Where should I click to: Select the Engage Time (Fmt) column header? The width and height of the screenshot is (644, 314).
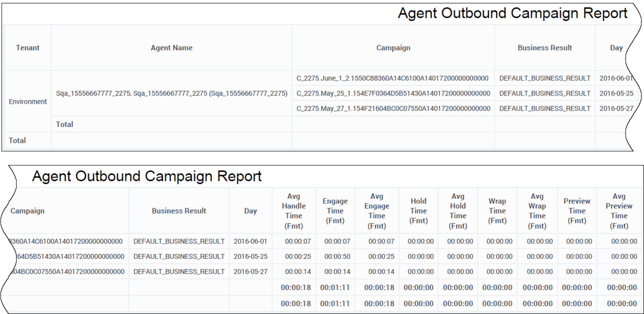[x=335, y=211]
